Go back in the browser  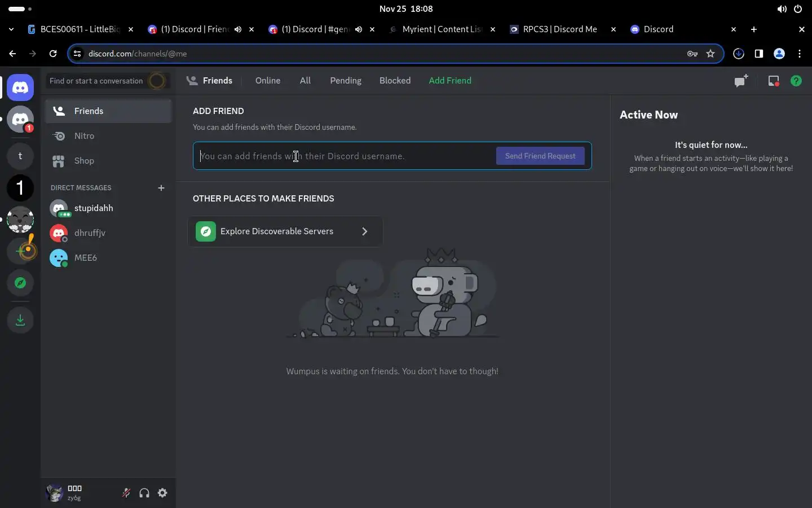(12, 54)
